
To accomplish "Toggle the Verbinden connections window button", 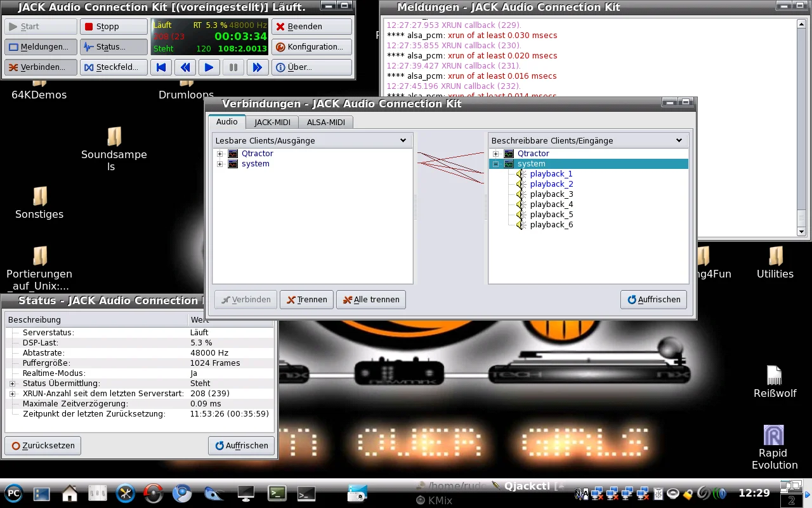I will tap(41, 67).
